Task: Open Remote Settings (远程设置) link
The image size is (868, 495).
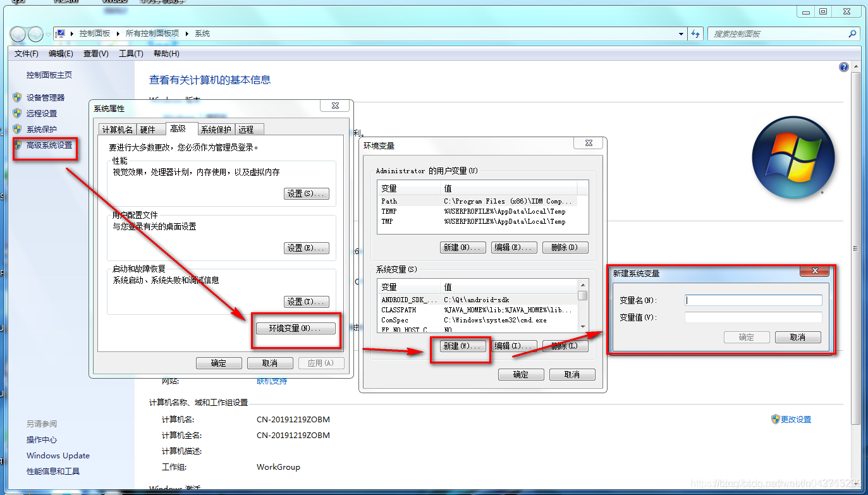Action: point(42,113)
